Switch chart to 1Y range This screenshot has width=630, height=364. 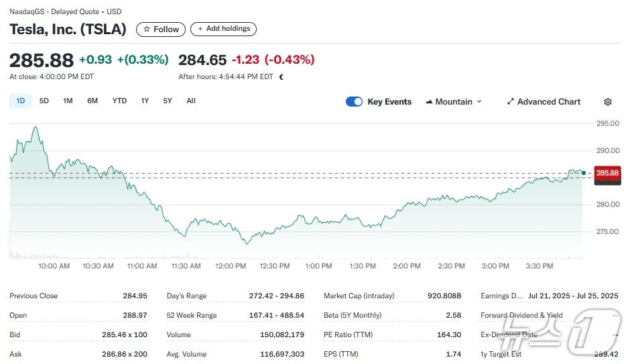point(145,101)
